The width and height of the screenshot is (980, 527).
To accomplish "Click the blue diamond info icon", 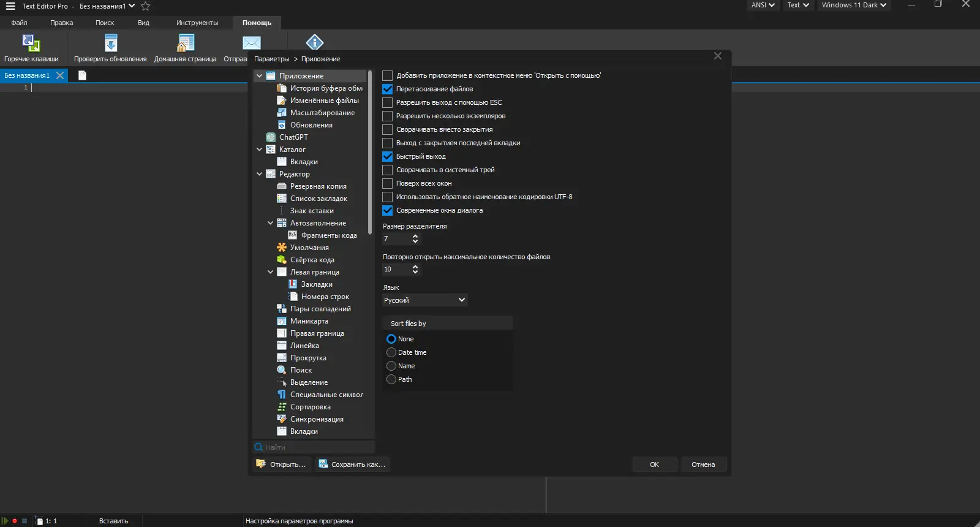I will 315,42.
